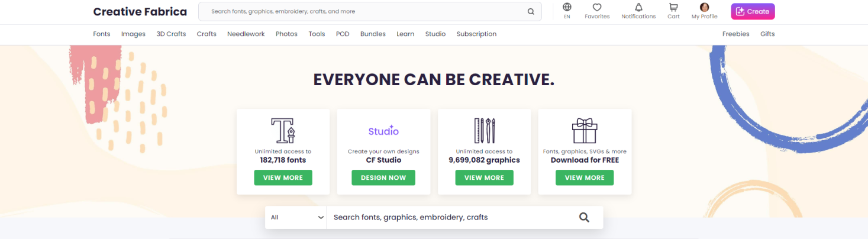This screenshot has width=868, height=239.
Task: Click VIEW MORE under 9,699,082 graphics
Action: pos(485,177)
